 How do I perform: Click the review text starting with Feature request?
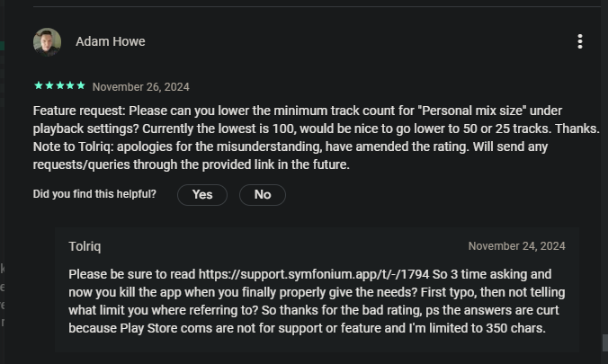(x=180, y=110)
